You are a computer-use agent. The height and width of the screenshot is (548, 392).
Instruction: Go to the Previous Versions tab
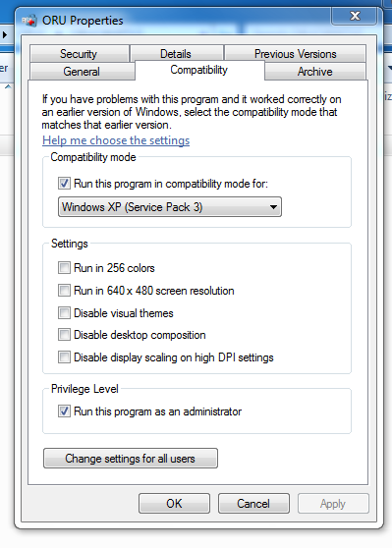coord(296,54)
